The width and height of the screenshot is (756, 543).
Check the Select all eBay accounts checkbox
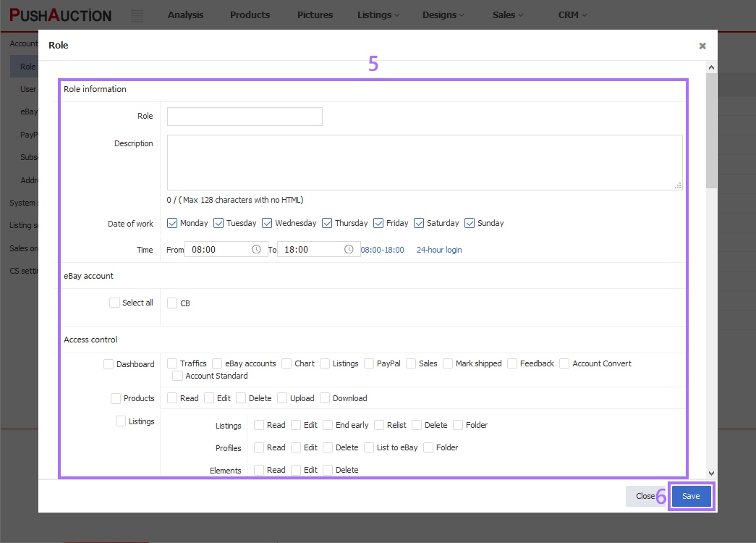114,303
